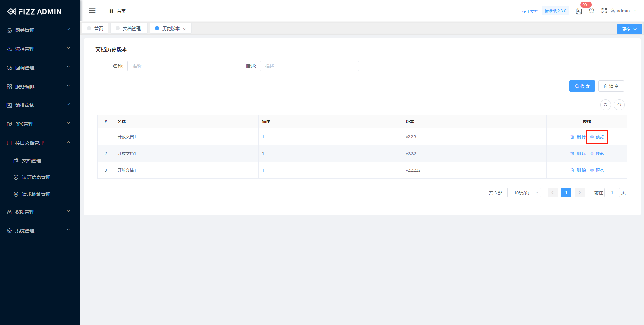Expand the 权限管理 menu section
Viewport: 644px width, 325px height.
point(24,212)
